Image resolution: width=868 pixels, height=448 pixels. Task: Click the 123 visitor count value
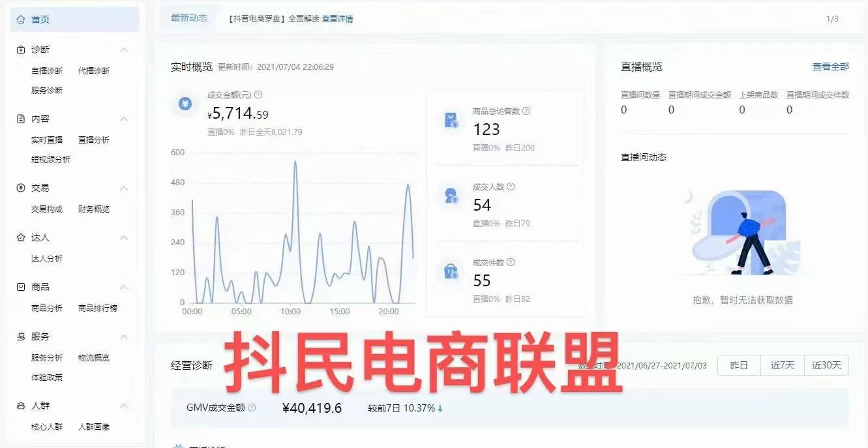pyautogui.click(x=486, y=129)
